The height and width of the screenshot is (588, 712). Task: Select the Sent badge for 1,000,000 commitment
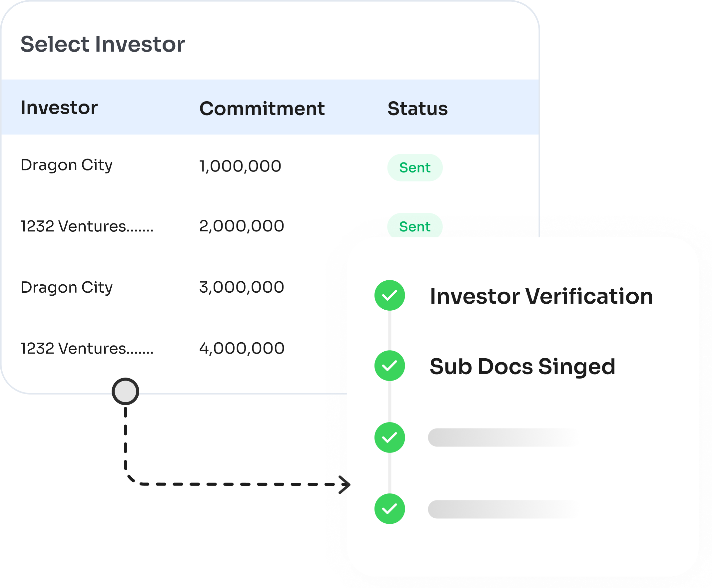pyautogui.click(x=415, y=167)
